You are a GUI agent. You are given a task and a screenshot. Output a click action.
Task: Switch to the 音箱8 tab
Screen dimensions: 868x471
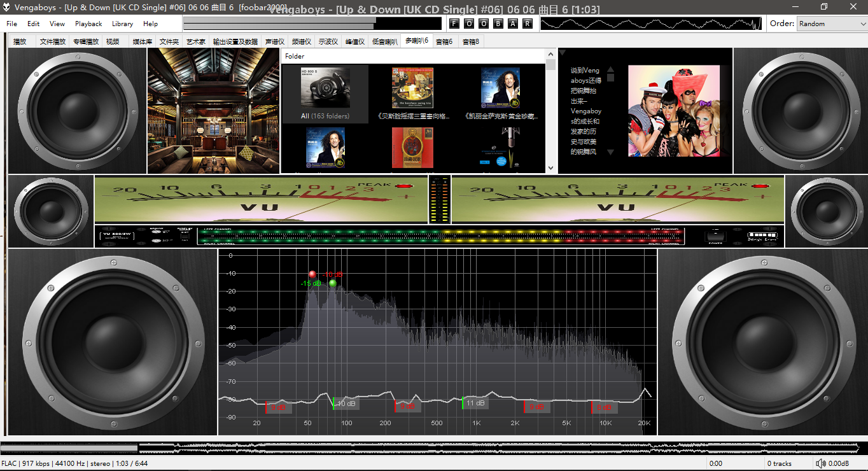pos(471,41)
